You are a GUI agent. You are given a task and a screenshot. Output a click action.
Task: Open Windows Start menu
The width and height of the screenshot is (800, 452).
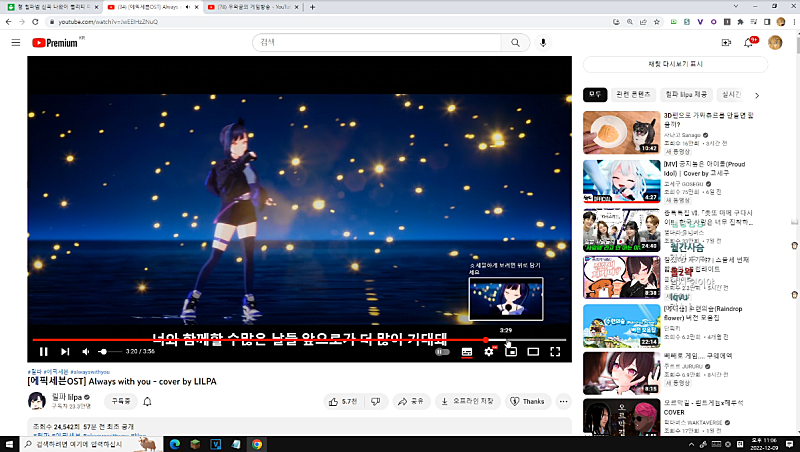pos(9,444)
